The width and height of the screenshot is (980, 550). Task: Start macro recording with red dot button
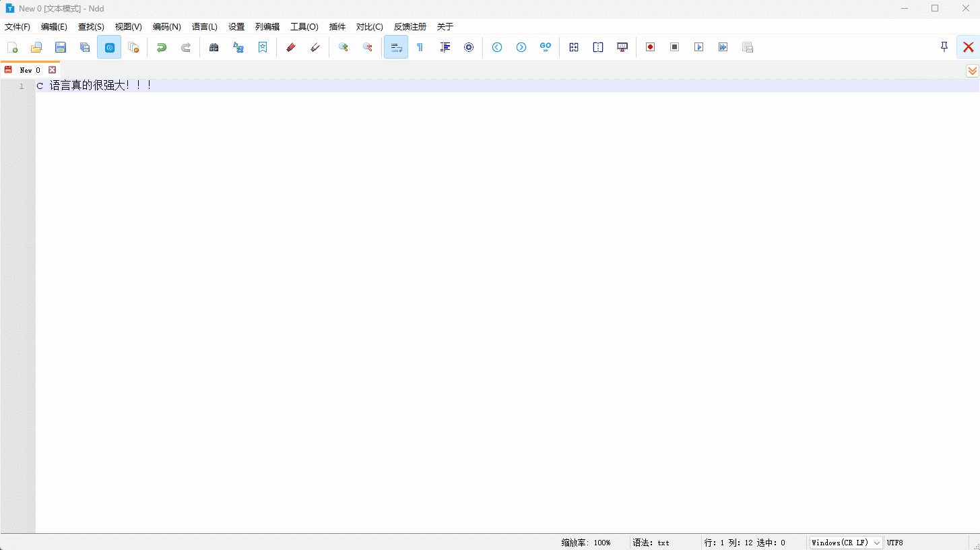(651, 47)
